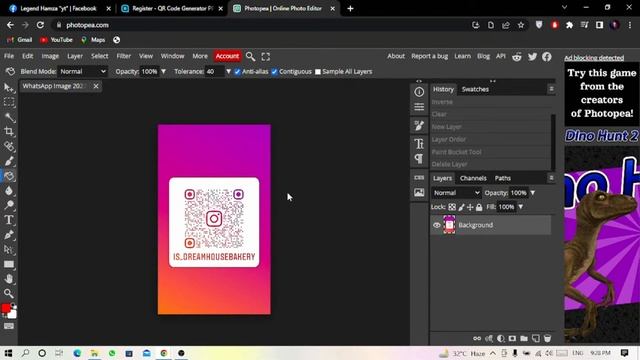This screenshot has width=640, height=360.
Task: Enable Sample All Layers checkbox
Action: point(318,72)
